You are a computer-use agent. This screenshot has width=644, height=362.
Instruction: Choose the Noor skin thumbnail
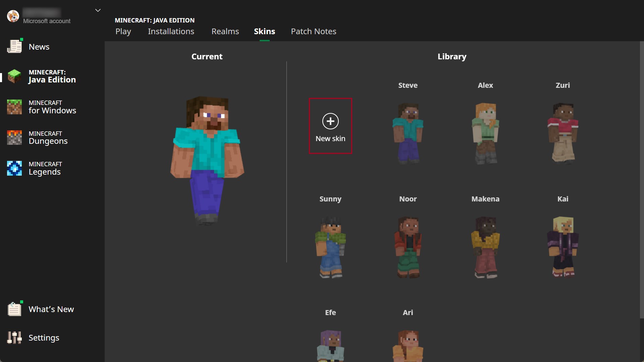point(408,247)
